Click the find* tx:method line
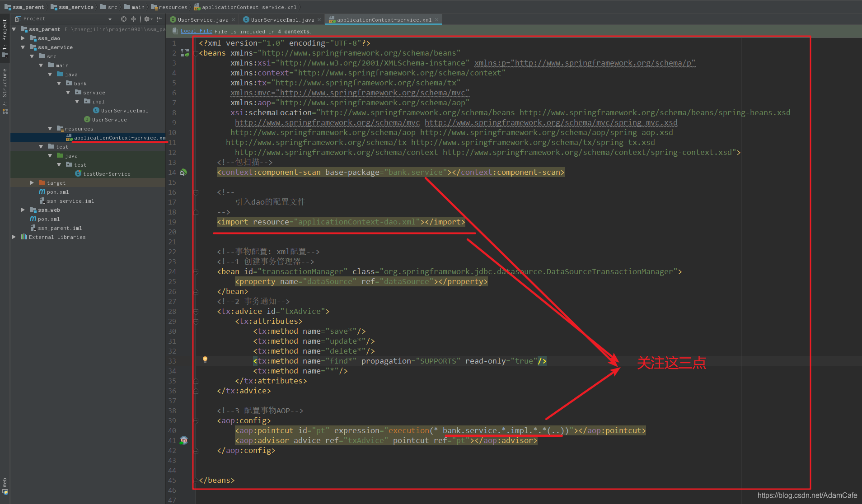This screenshot has height=504, width=862. [x=399, y=361]
